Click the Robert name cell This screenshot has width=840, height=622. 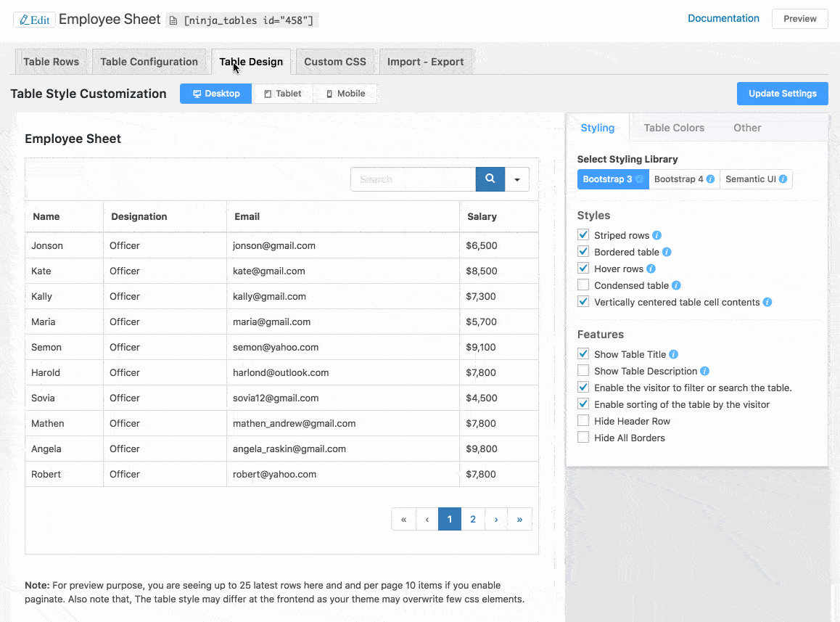tap(64, 474)
